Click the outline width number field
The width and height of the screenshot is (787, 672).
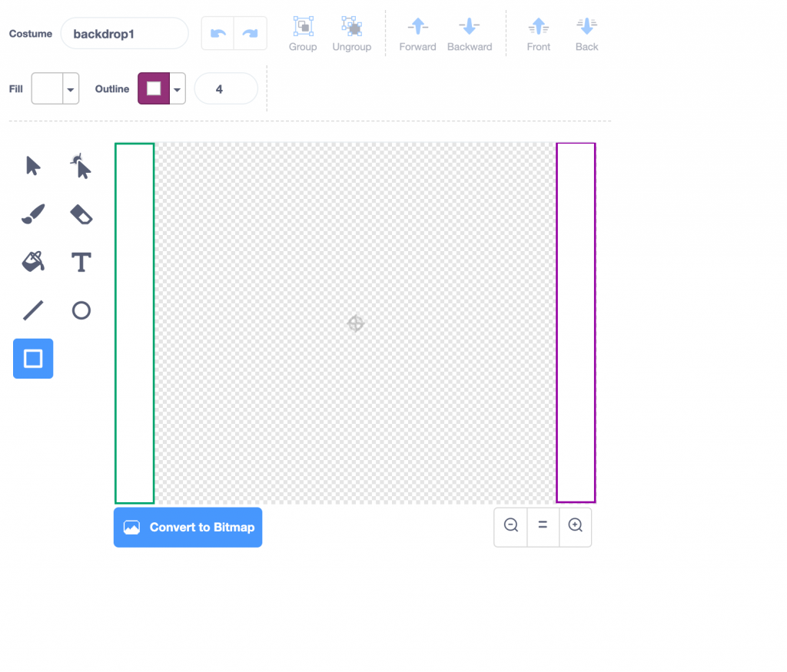coord(225,89)
